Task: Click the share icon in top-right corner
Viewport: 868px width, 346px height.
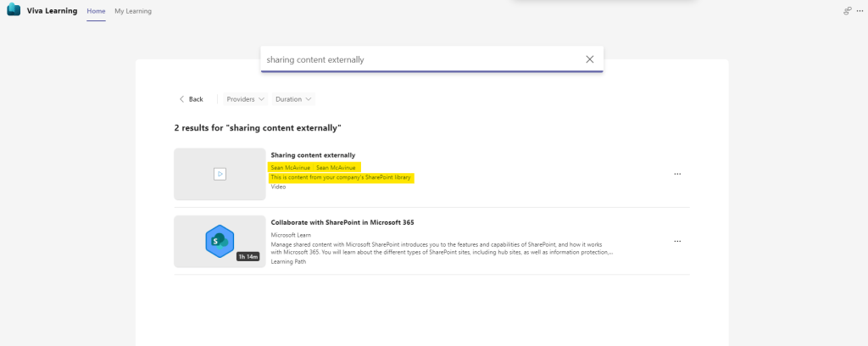Action: click(847, 11)
